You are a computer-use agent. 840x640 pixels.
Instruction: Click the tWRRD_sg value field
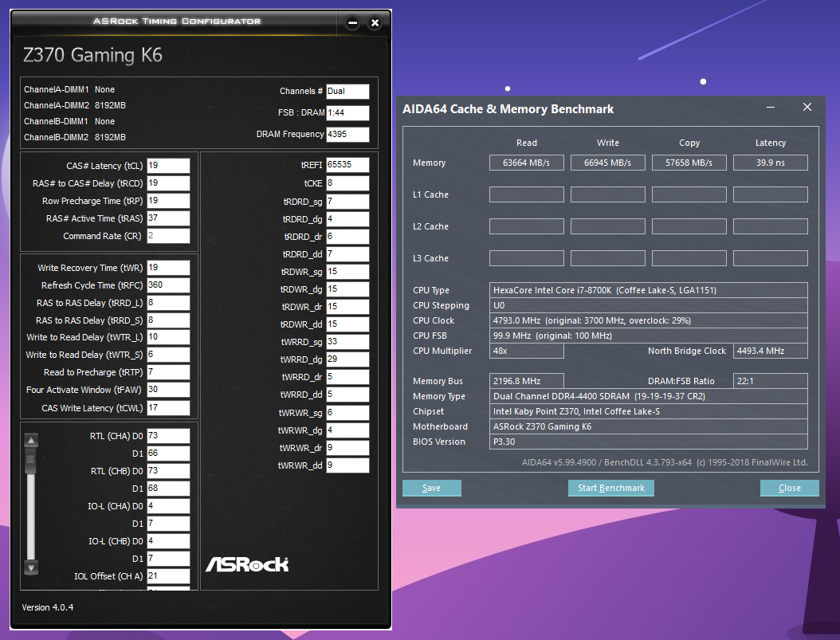point(347,342)
